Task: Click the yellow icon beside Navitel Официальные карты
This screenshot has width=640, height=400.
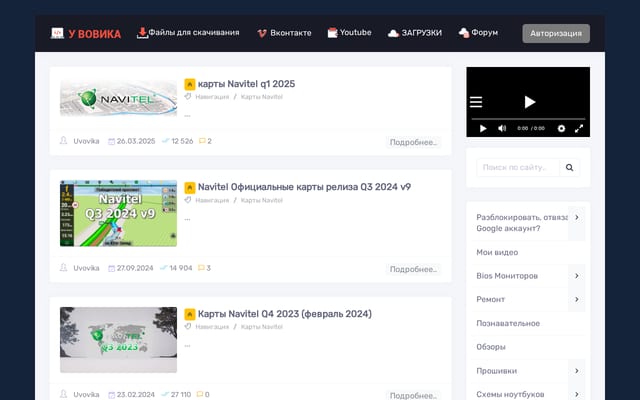Action: point(189,188)
